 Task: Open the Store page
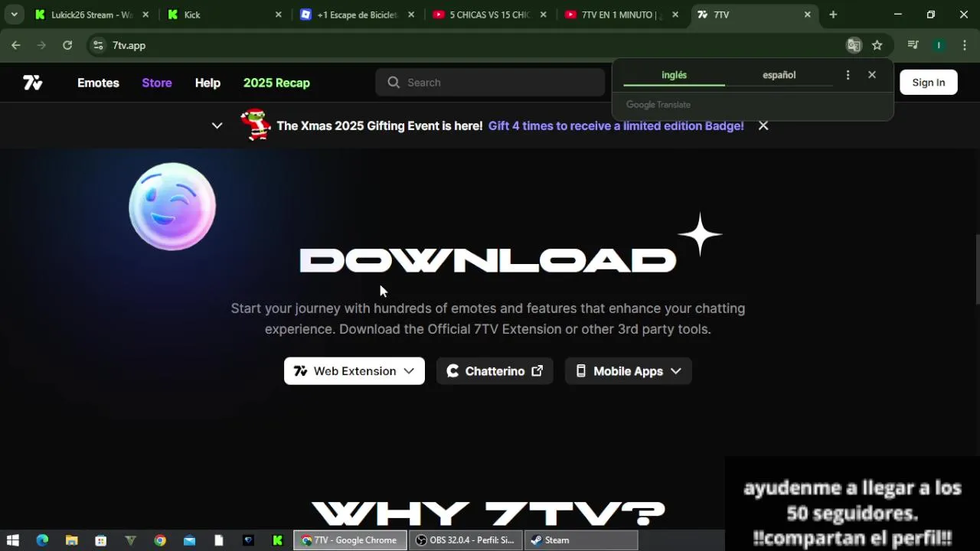point(157,83)
